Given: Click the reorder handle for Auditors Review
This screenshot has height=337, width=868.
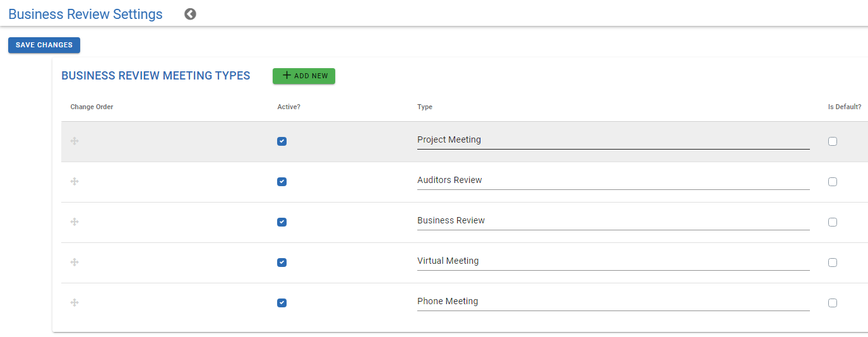Looking at the screenshot, I should pos(74,182).
